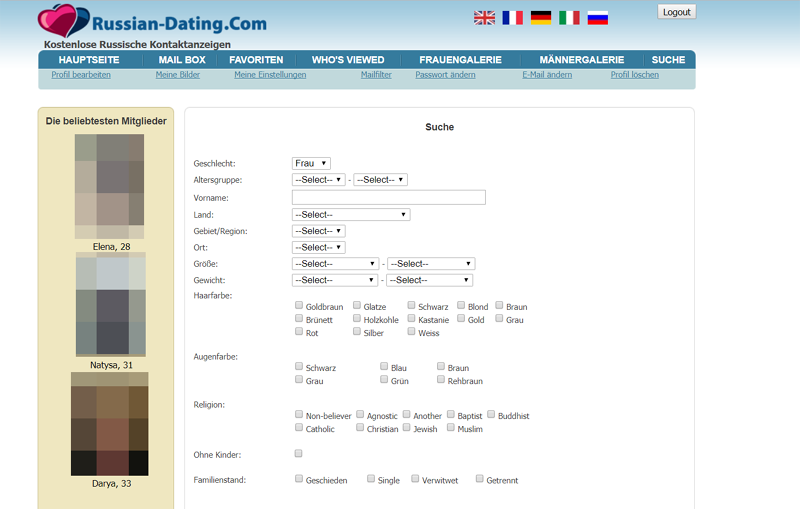Open Natysa, 31 profile thumbnail
This screenshot has height=509, width=800.
coord(111,304)
